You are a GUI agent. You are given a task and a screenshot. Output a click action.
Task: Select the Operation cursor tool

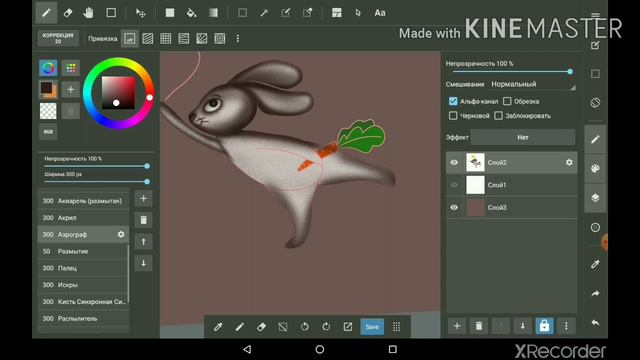click(358, 13)
